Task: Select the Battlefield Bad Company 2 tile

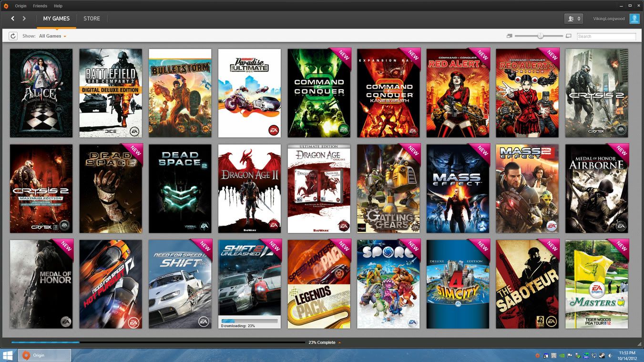Action: click(x=111, y=93)
